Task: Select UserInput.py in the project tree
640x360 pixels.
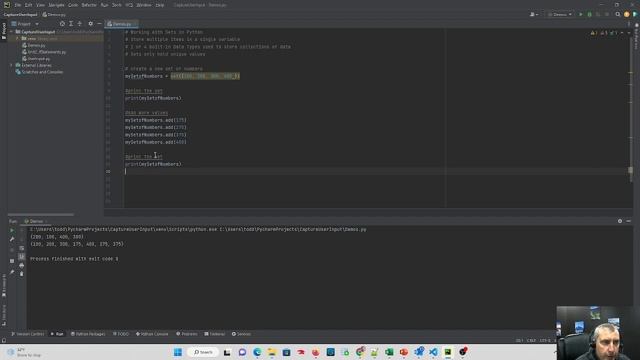Action: coord(36,58)
